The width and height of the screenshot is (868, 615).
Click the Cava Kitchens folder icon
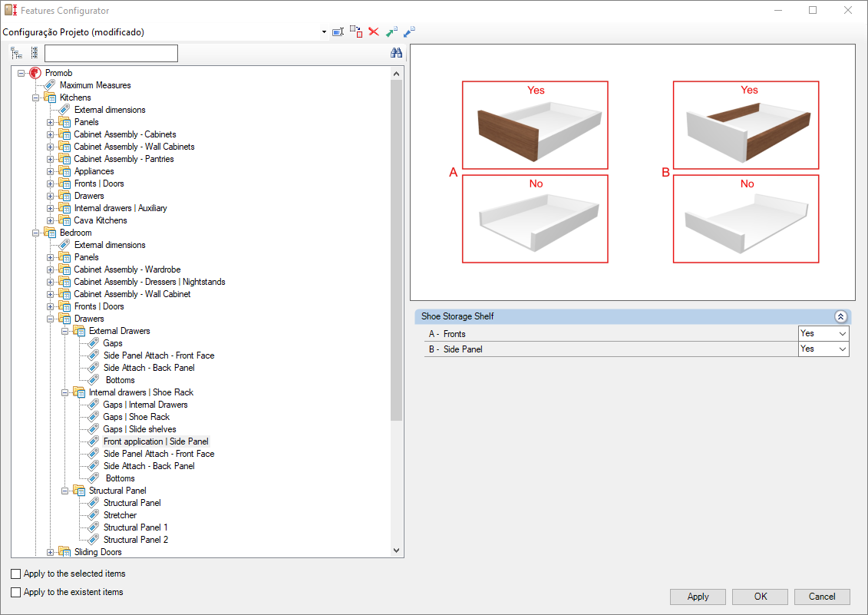[x=64, y=220]
